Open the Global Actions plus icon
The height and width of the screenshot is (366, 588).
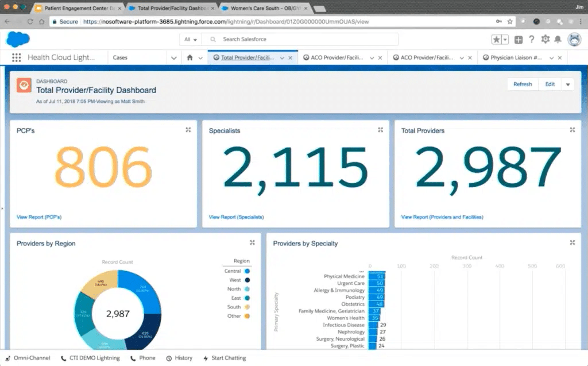(x=519, y=40)
